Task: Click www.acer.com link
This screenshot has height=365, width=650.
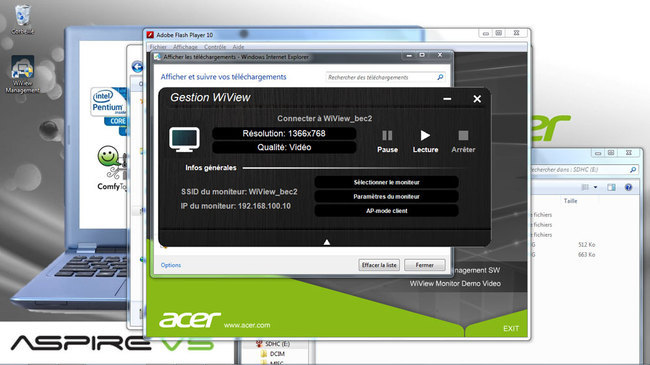Action: [x=247, y=325]
